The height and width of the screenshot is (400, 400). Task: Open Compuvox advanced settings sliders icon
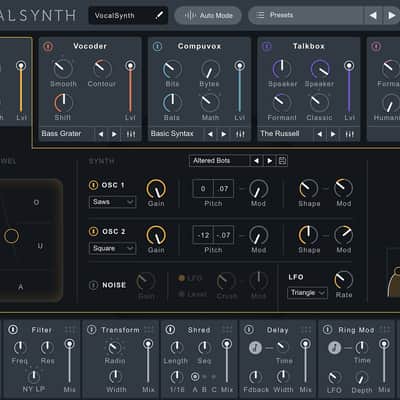coord(240,134)
